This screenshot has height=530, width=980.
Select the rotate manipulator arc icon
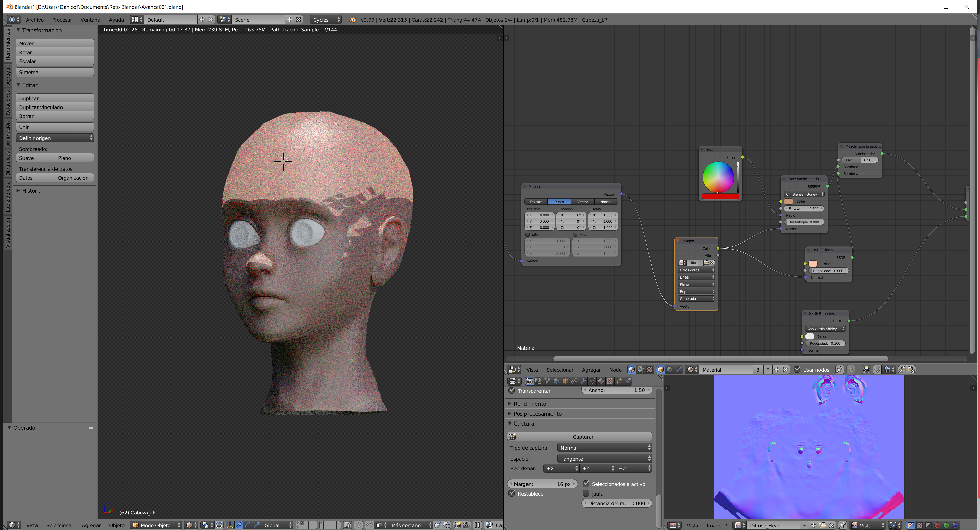click(248, 525)
